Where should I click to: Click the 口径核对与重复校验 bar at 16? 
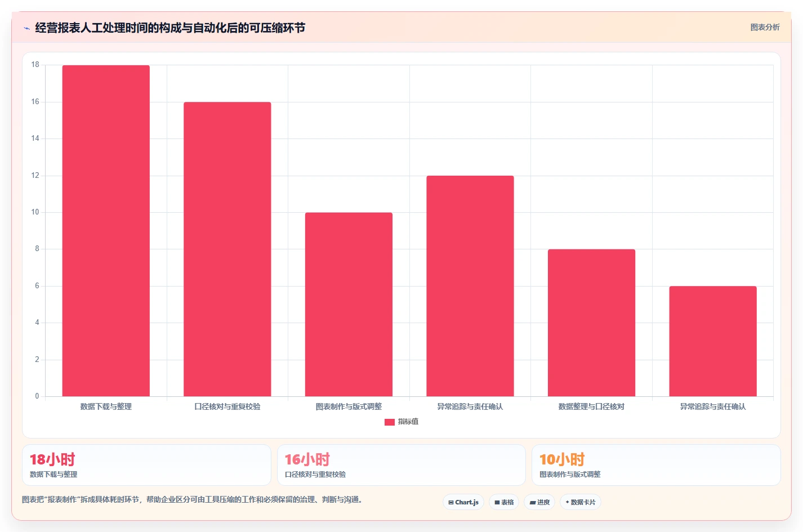click(x=227, y=249)
